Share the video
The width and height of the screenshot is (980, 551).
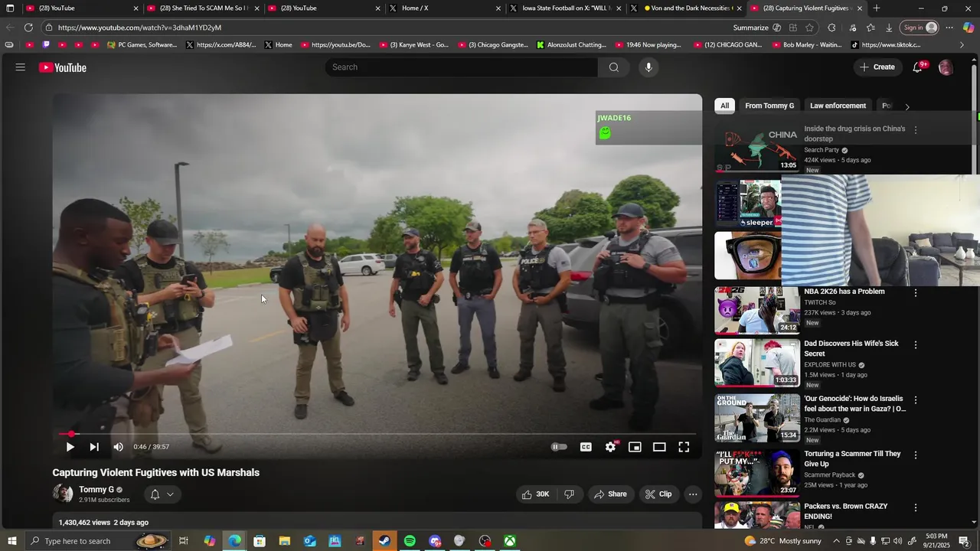(x=610, y=494)
